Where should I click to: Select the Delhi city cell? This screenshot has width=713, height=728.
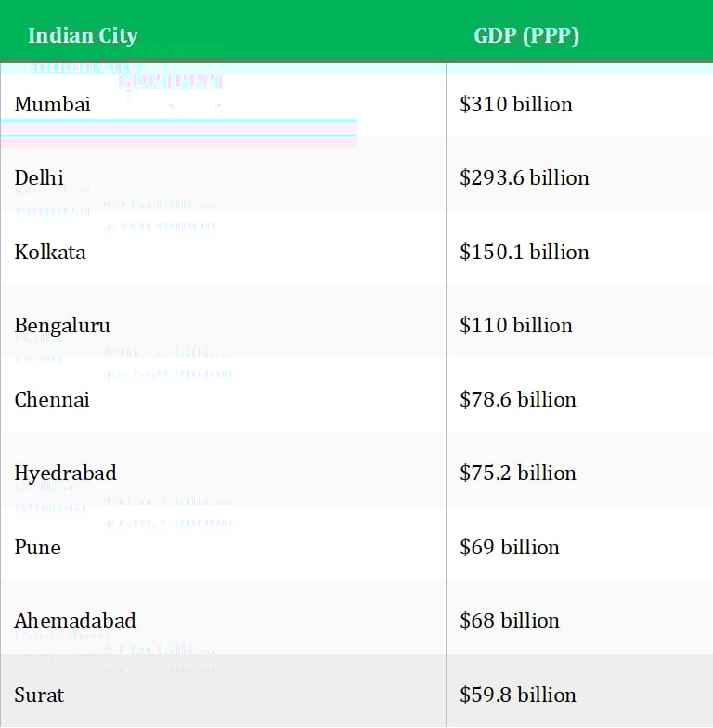click(39, 177)
